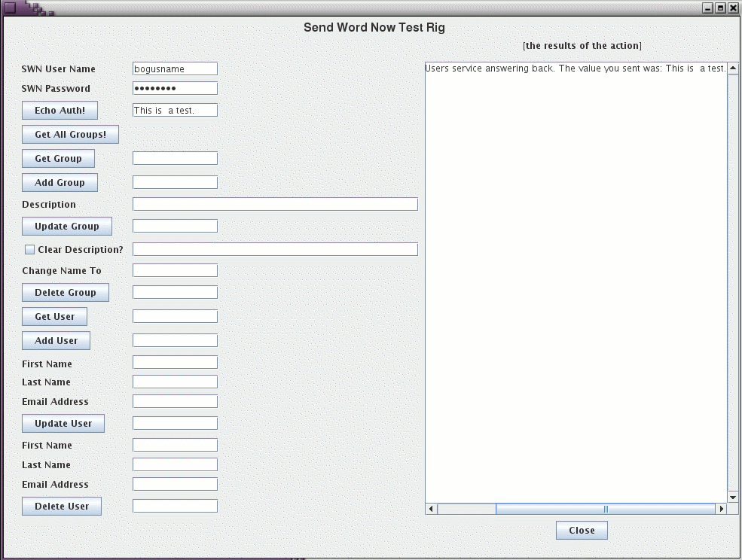Click the Close button below the results panel
The width and height of the screenshot is (742, 560).
[x=581, y=530]
